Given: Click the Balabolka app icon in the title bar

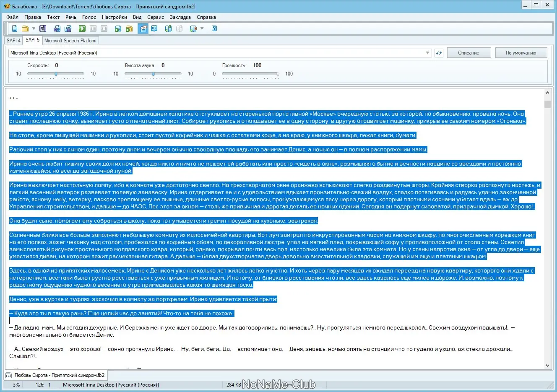Looking at the screenshot, I should tap(7, 6).
